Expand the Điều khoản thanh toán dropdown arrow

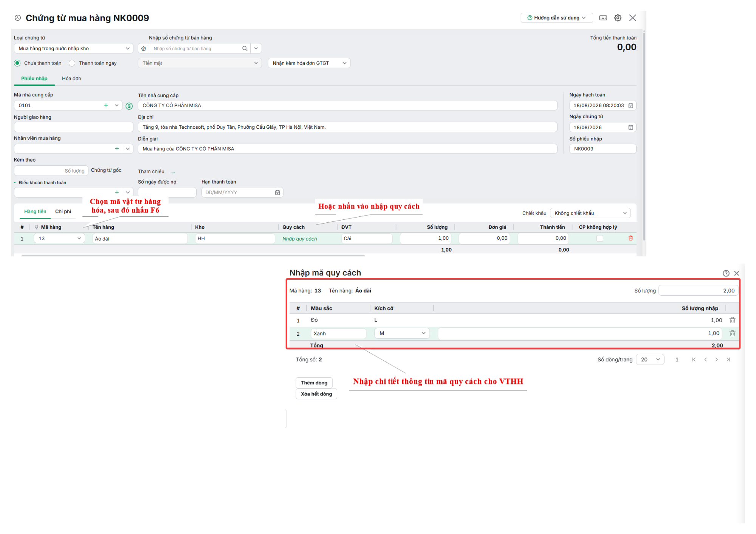point(128,192)
